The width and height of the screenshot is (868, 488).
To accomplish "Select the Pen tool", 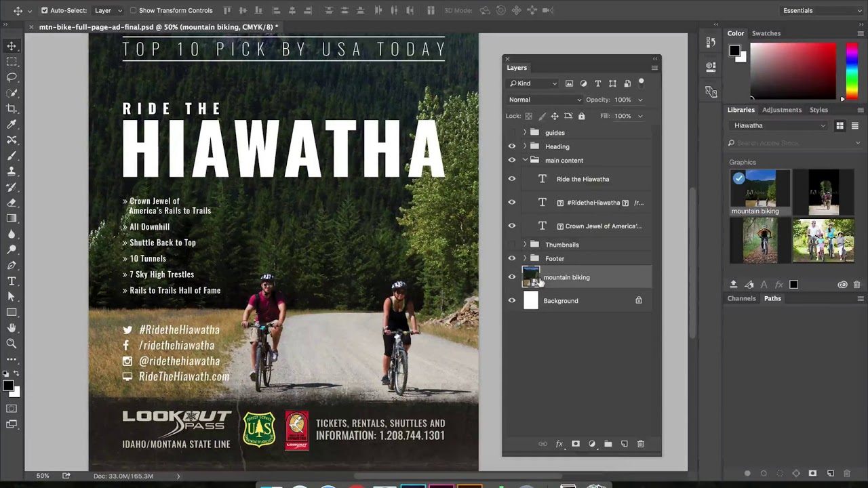I will [x=12, y=265].
